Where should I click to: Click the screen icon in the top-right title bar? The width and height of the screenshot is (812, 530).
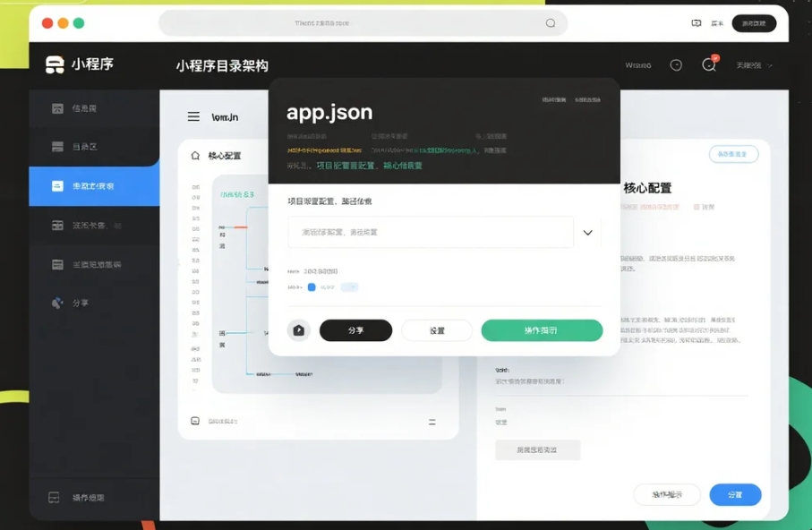click(x=697, y=23)
